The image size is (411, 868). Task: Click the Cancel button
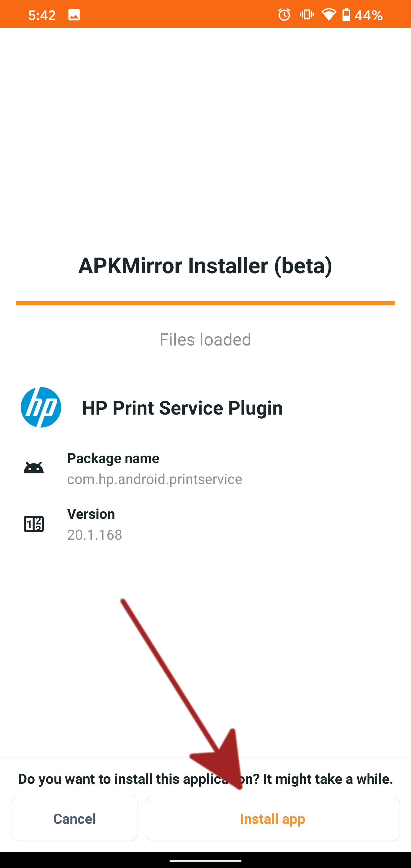click(x=74, y=818)
